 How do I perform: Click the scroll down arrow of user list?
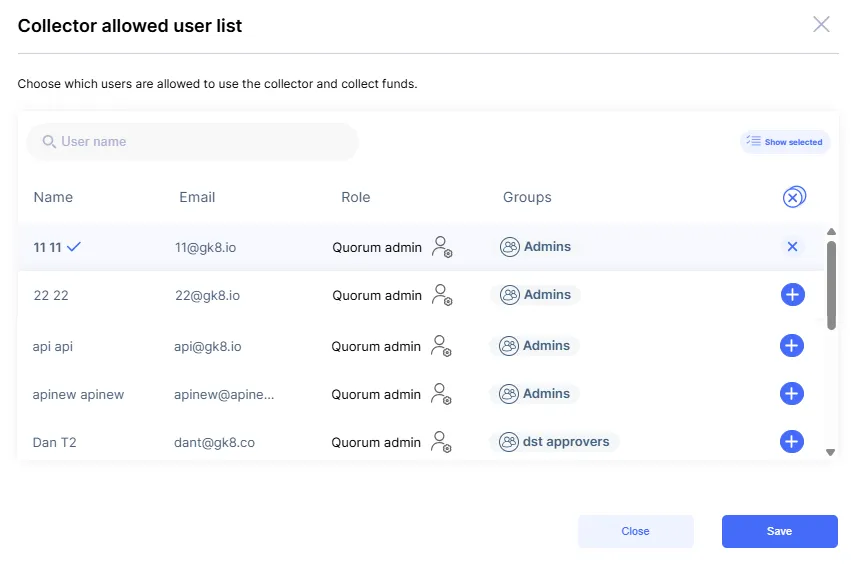point(830,452)
